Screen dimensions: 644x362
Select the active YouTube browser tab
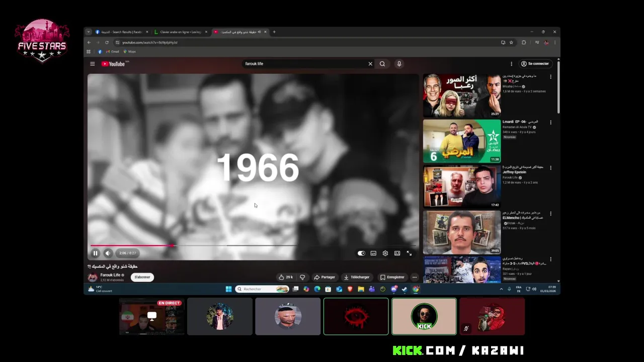[239, 32]
